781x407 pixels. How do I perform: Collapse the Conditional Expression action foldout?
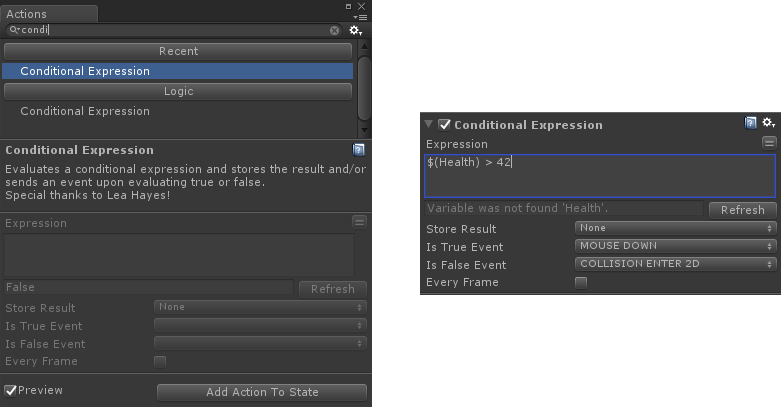(428, 124)
